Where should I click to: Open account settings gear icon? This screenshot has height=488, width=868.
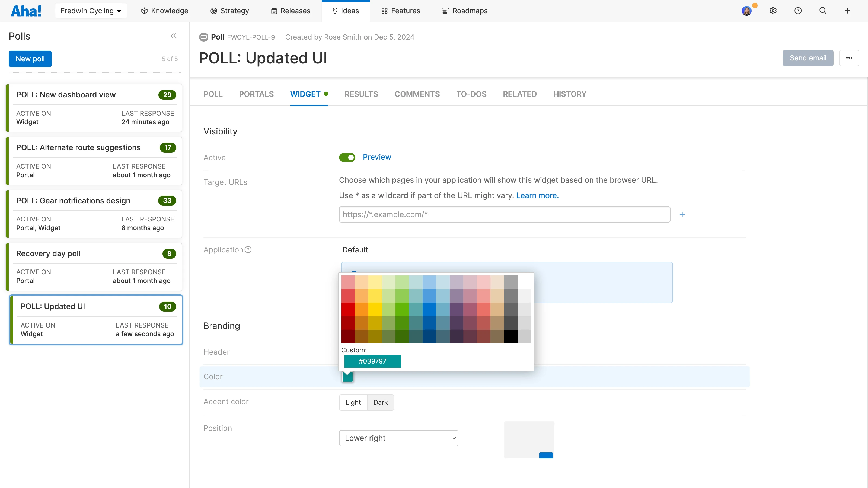(x=773, y=11)
